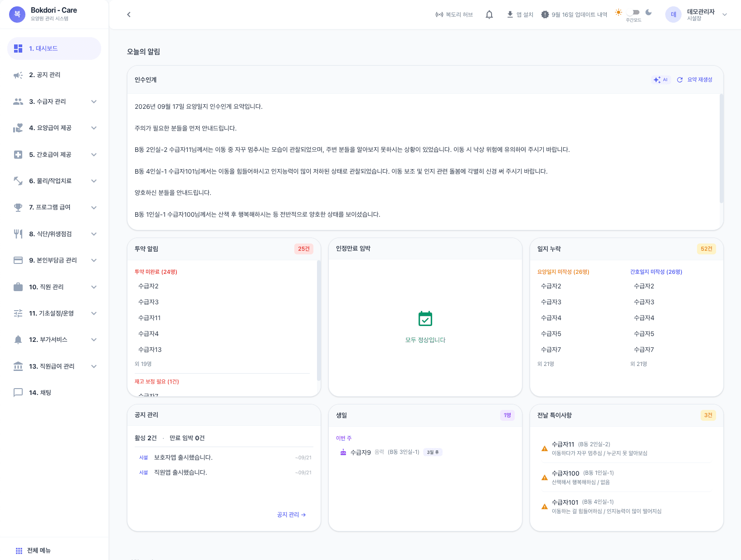Click the AI sparkle badge
The height and width of the screenshot is (560, 741).
tap(661, 80)
